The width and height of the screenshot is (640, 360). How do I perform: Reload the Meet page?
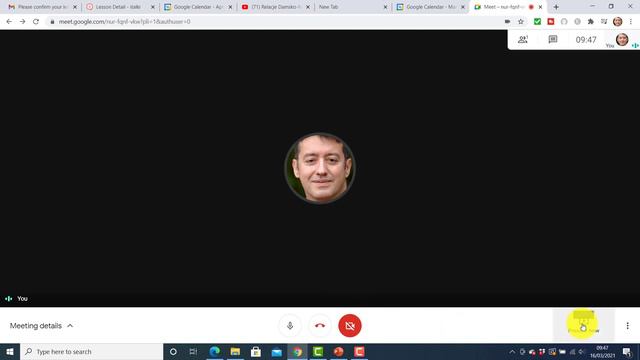[x=36, y=22]
